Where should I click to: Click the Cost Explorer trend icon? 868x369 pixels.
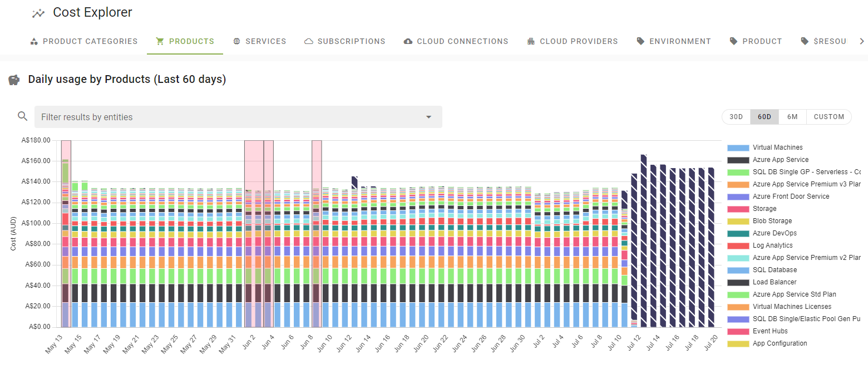coord(38,13)
